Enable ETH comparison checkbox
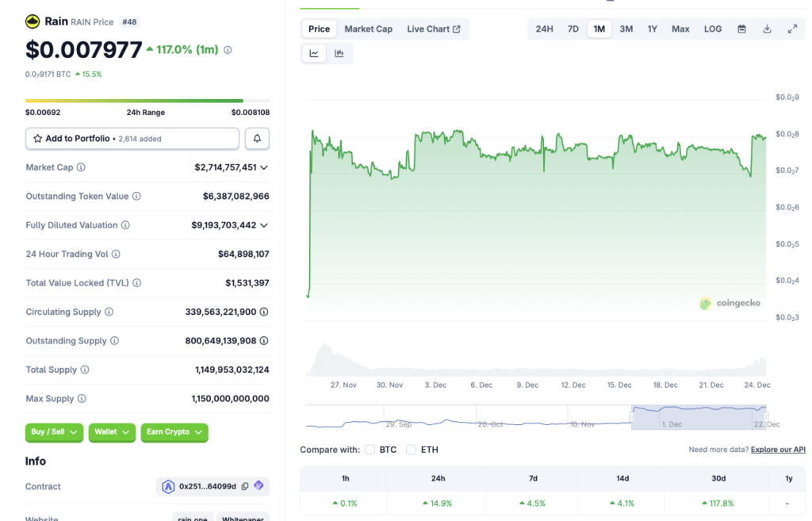The height and width of the screenshot is (521, 812). coord(411,449)
